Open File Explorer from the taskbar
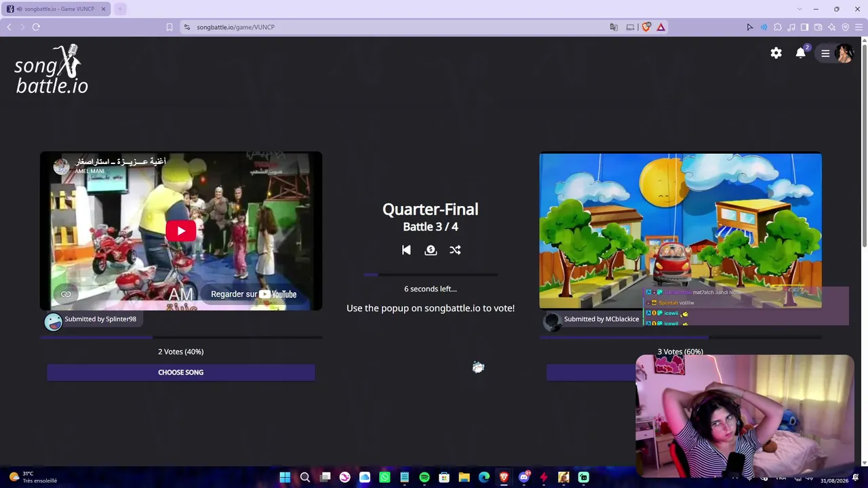868x488 pixels. pyautogui.click(x=464, y=477)
